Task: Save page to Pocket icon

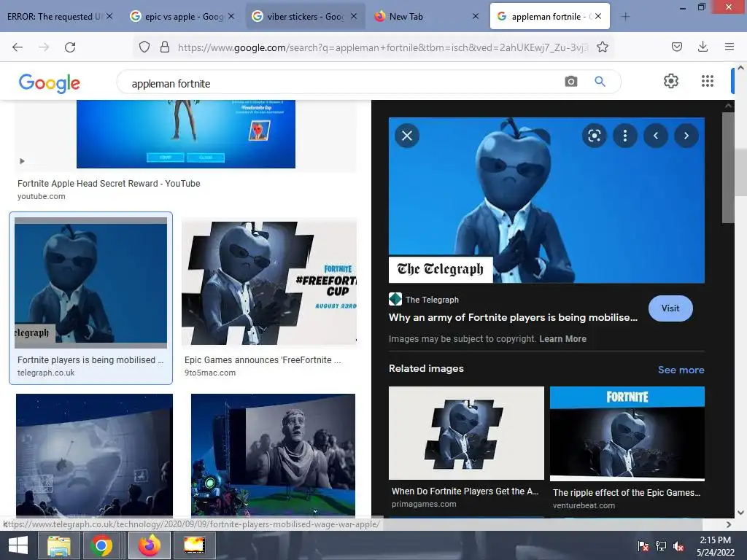Action: pyautogui.click(x=677, y=47)
